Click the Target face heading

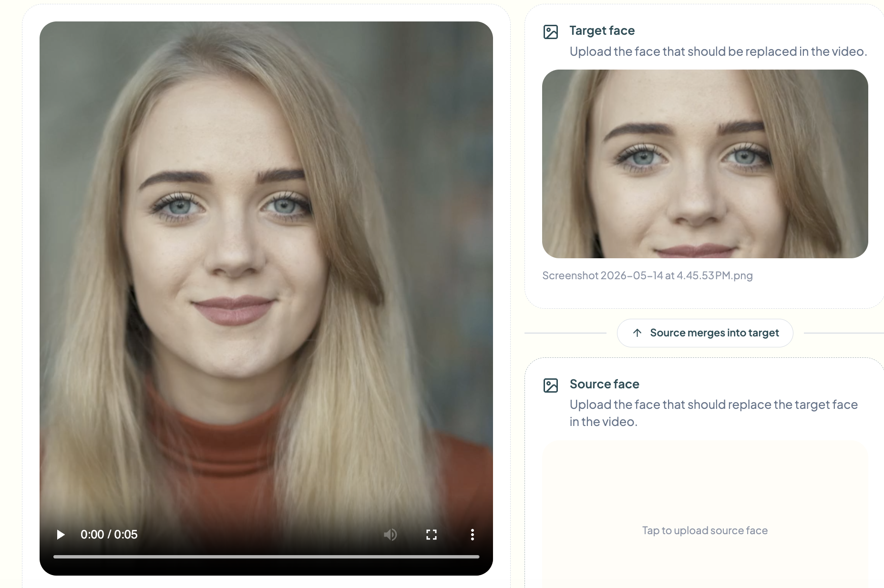(x=602, y=30)
